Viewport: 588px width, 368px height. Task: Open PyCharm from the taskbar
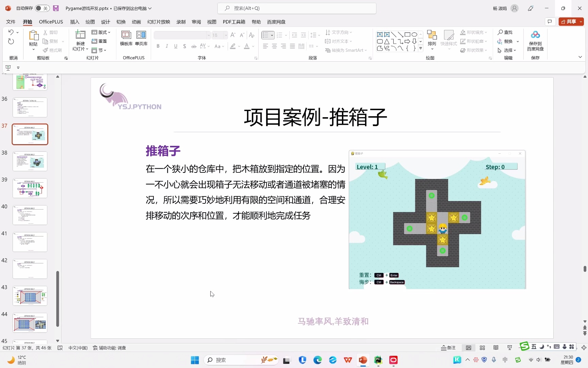[378, 360]
